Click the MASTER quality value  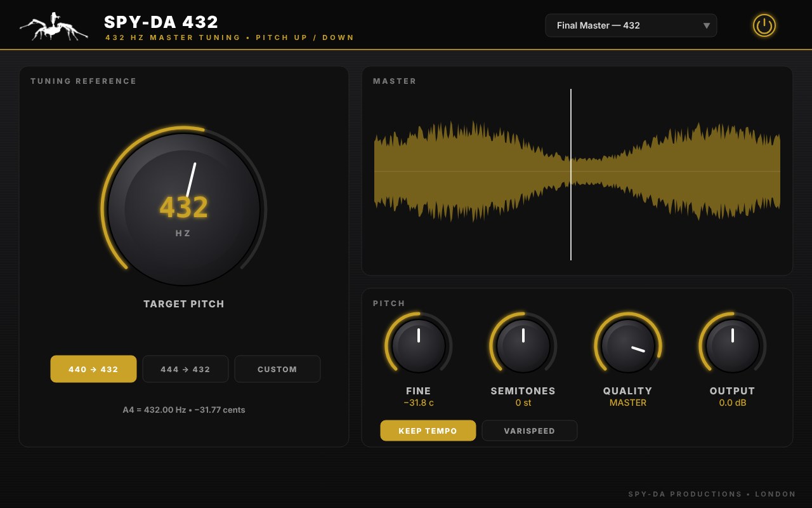(628, 403)
